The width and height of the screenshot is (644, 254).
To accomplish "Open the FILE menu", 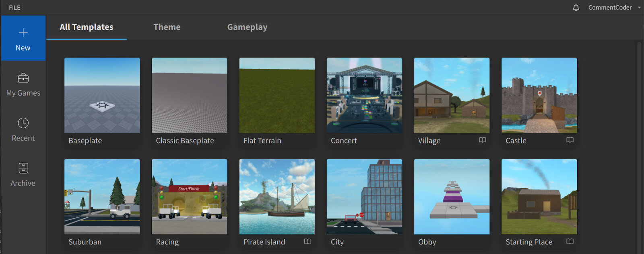I will click(x=14, y=8).
